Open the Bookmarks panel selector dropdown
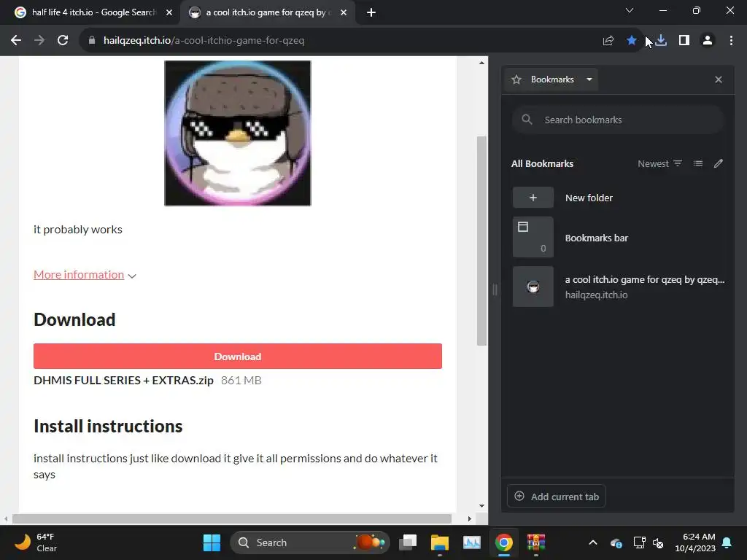 tap(551, 79)
